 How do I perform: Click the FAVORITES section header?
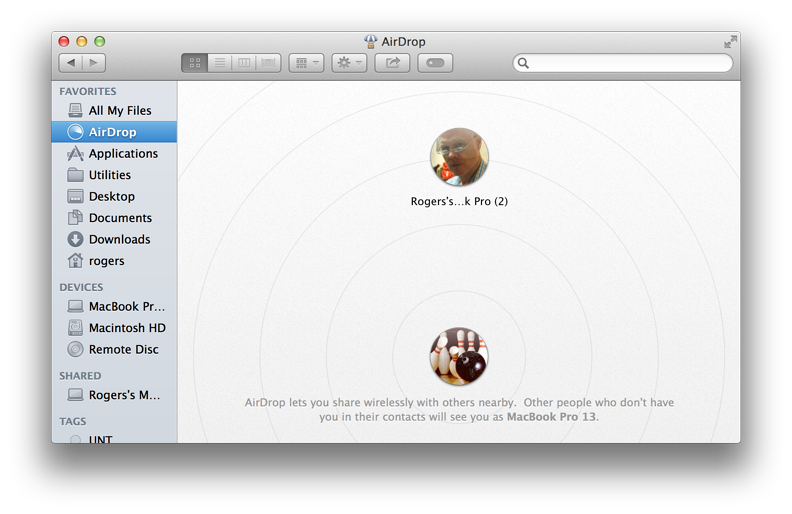[88, 91]
